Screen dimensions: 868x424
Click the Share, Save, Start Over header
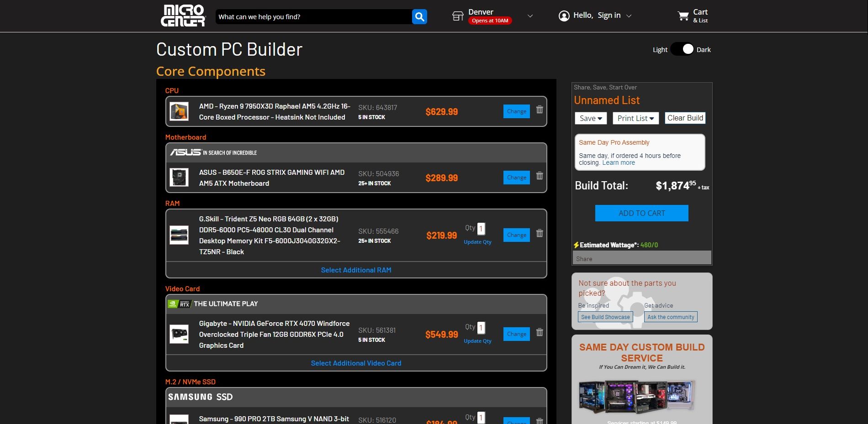604,87
